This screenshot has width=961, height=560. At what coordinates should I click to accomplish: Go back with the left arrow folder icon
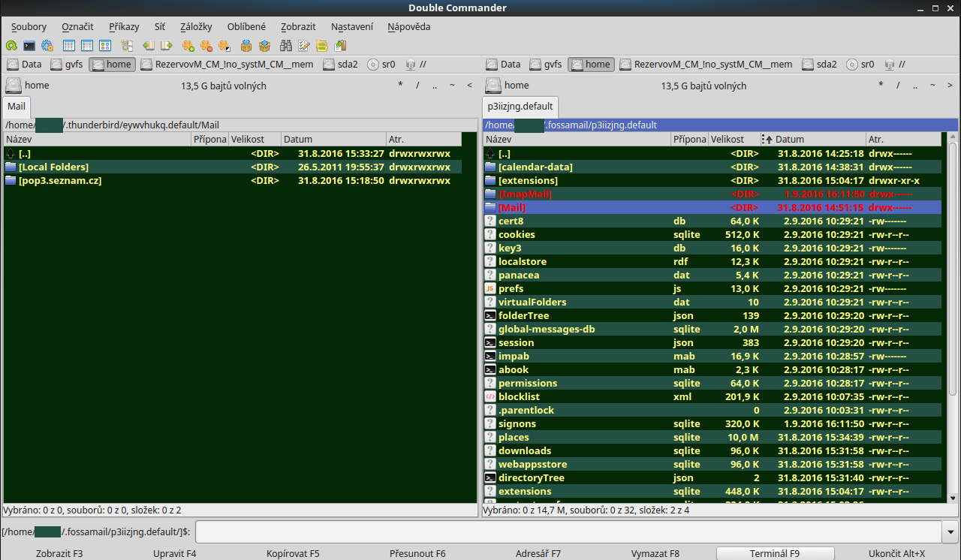149,46
